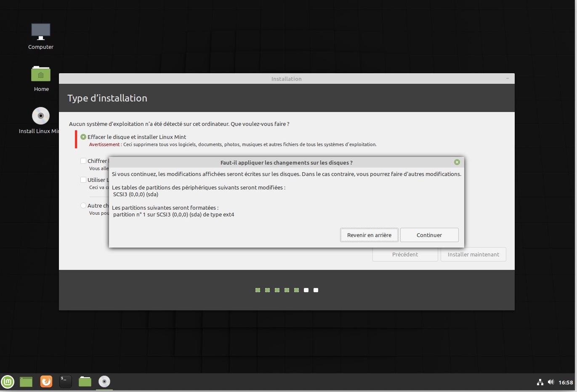Click the clock in the system tray
Screen dimensions: 577x392
[x=566, y=382]
